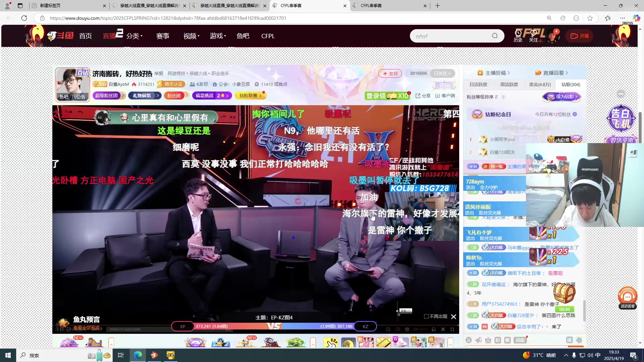This screenshot has width=644, height=362.
Task: Click 举报 report link
Action: pyautogui.click(x=159, y=73)
